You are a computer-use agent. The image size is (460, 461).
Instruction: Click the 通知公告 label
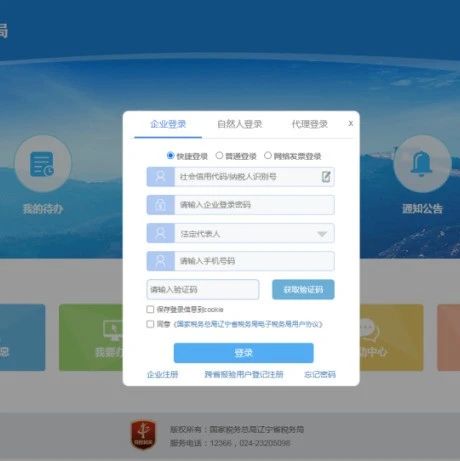point(422,209)
